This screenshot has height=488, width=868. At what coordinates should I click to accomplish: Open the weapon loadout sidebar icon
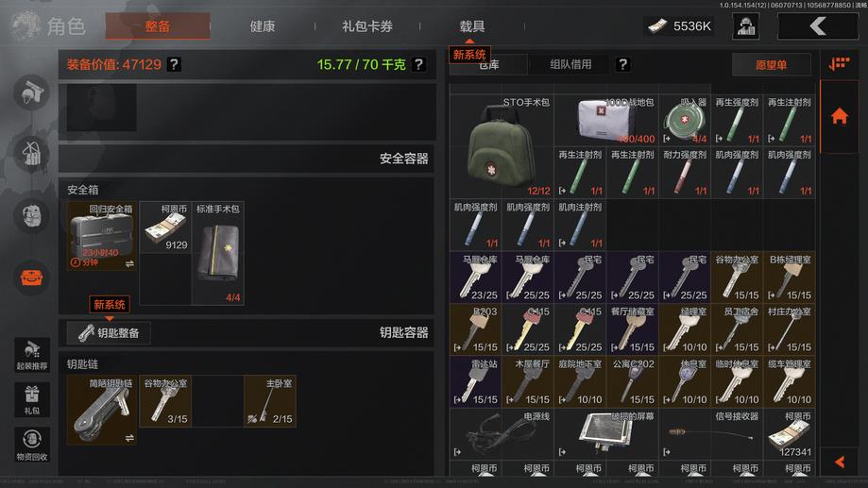(x=31, y=93)
